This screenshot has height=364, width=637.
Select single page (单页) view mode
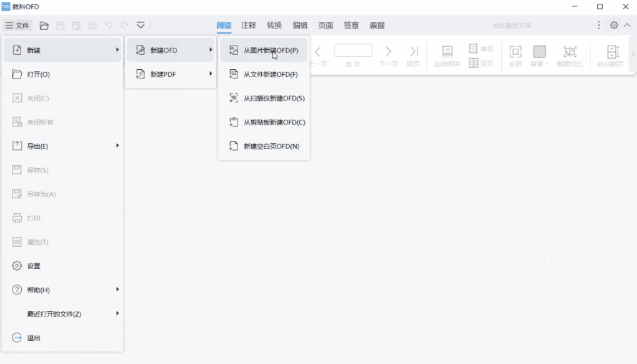[481, 49]
